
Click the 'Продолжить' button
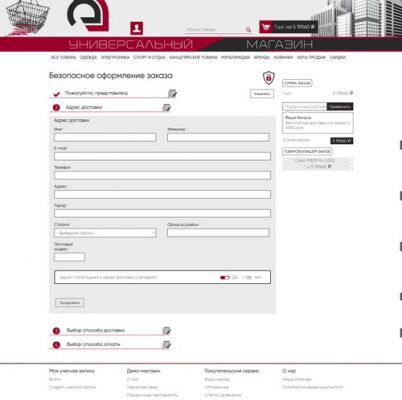[69, 303]
